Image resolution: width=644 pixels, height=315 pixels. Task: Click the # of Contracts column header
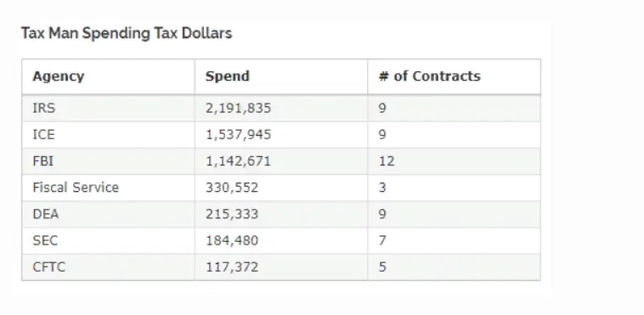point(429,76)
